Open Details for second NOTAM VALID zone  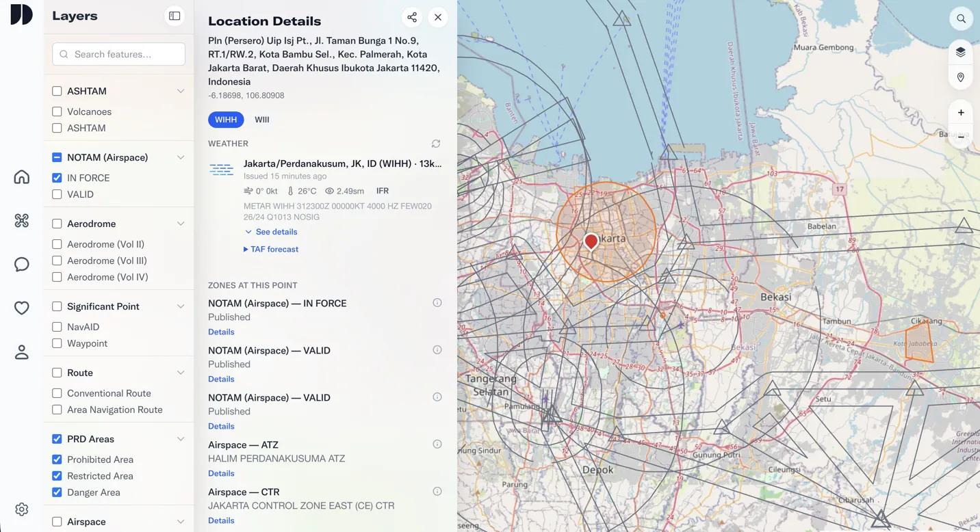(x=221, y=426)
